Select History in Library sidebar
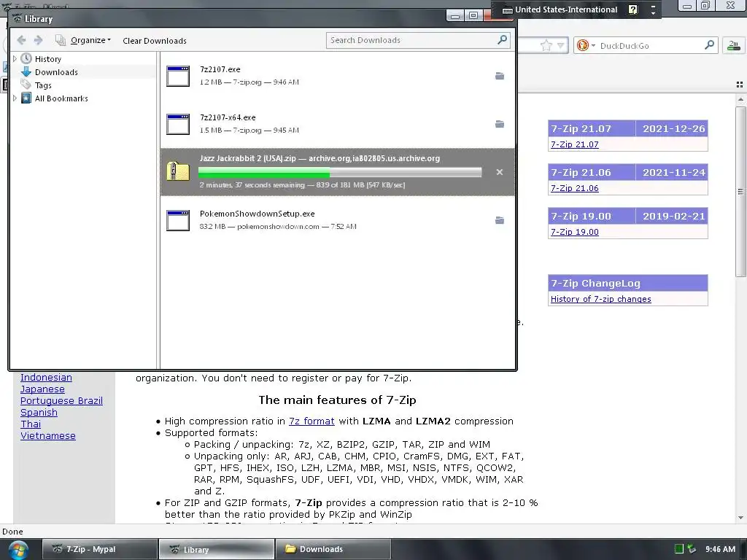 [x=48, y=59]
